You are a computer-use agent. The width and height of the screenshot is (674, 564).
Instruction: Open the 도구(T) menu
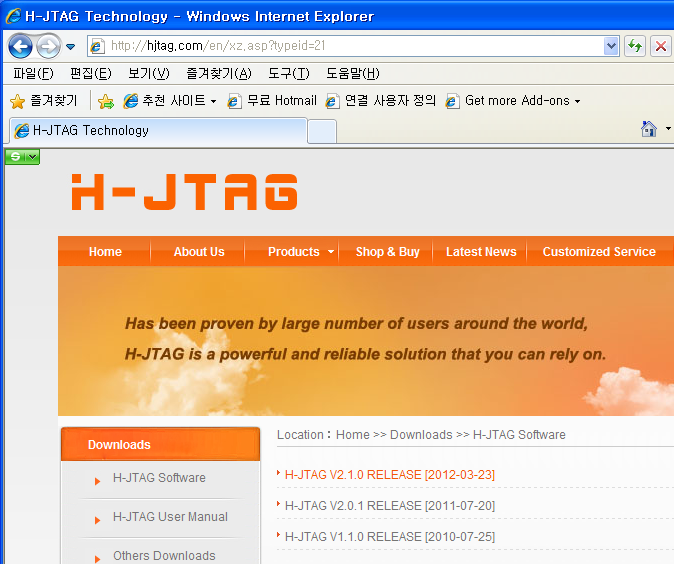tap(288, 74)
